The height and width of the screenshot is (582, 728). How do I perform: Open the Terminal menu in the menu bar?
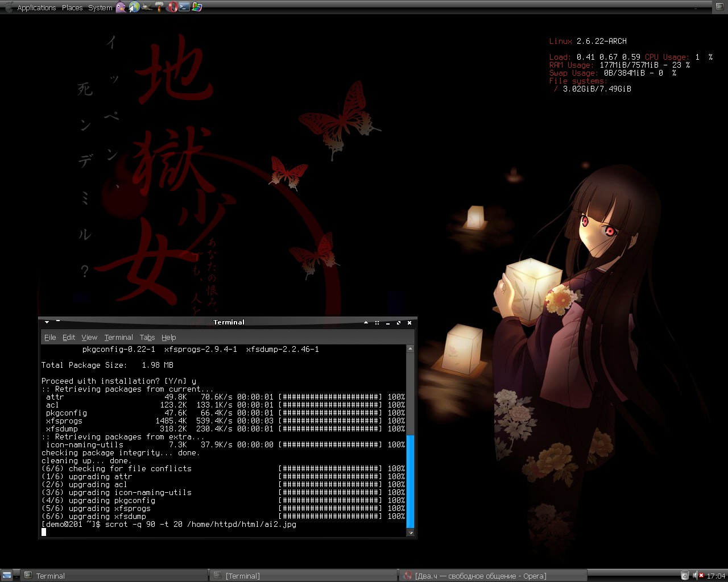(x=118, y=337)
